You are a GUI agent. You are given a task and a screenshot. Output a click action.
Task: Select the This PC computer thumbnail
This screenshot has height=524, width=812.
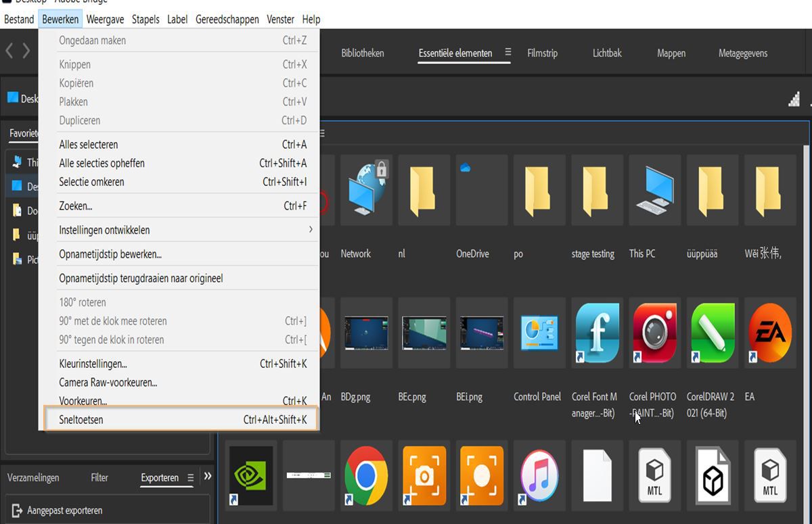(x=655, y=189)
